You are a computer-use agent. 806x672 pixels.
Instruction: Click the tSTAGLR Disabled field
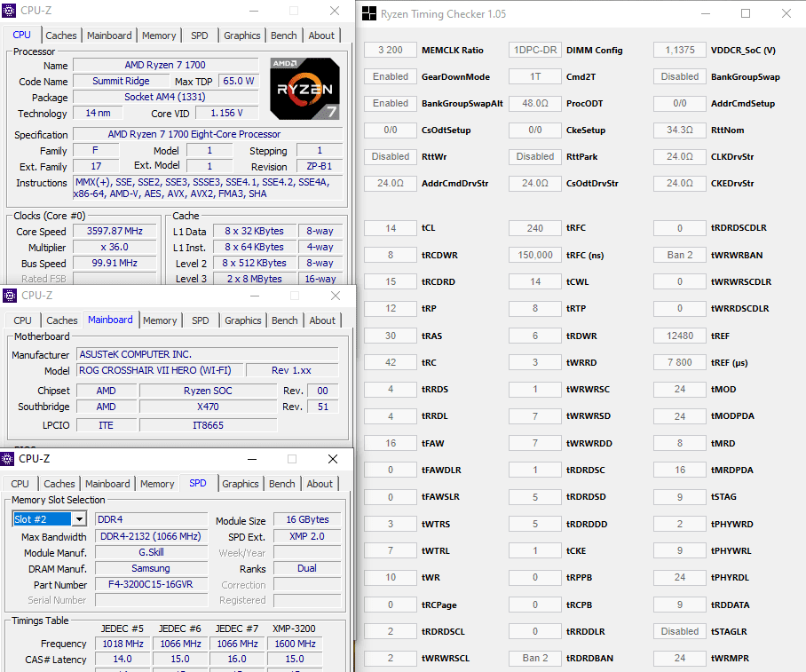coord(680,631)
